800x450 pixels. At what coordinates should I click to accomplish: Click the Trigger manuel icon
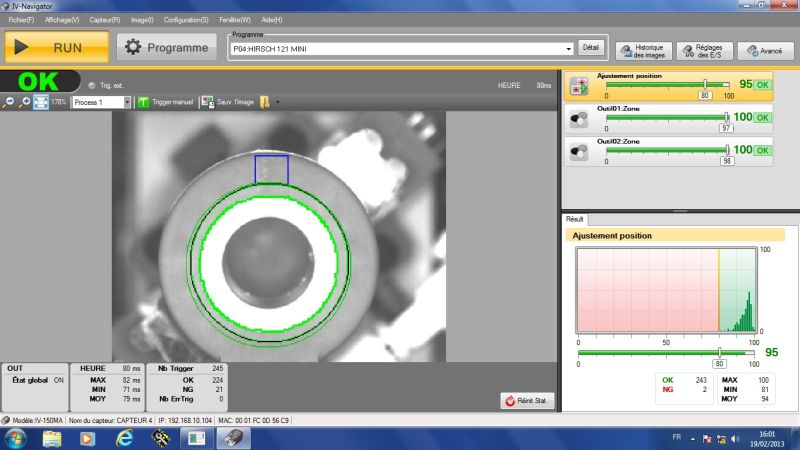143,103
